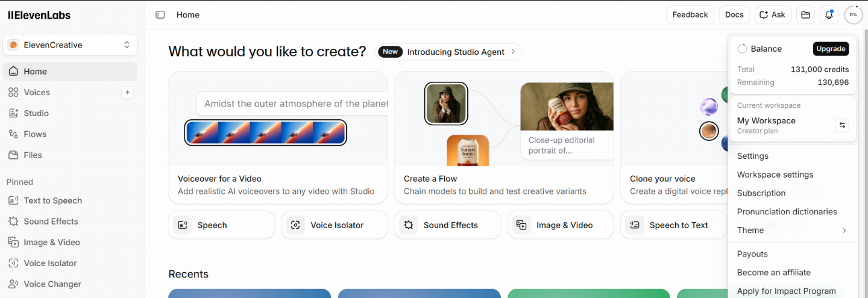Click the ElevenLabs logo

(x=39, y=15)
